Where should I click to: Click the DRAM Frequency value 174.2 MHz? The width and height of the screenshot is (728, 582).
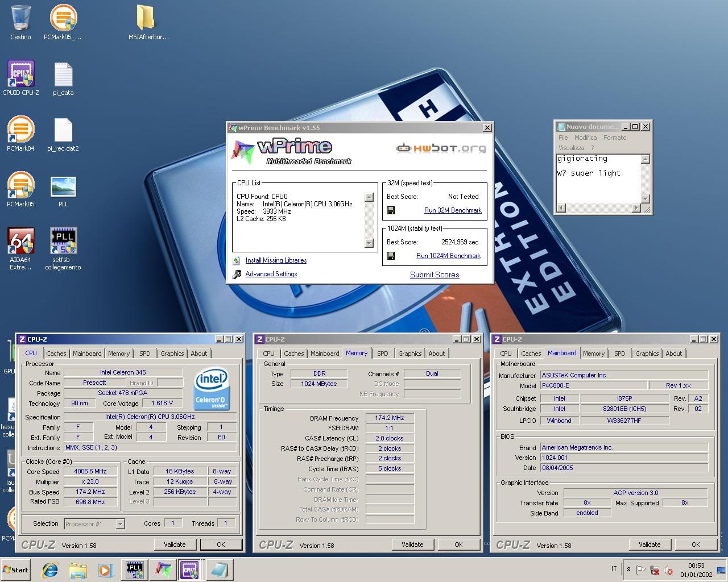pyautogui.click(x=390, y=418)
